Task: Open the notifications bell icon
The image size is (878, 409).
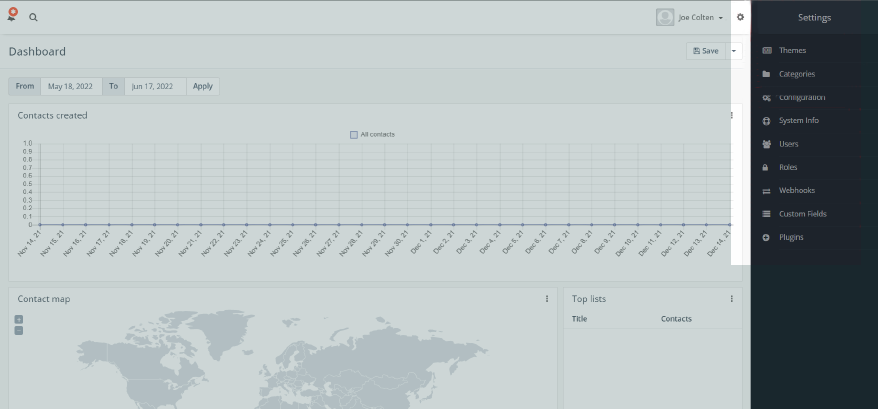Action: point(12,16)
